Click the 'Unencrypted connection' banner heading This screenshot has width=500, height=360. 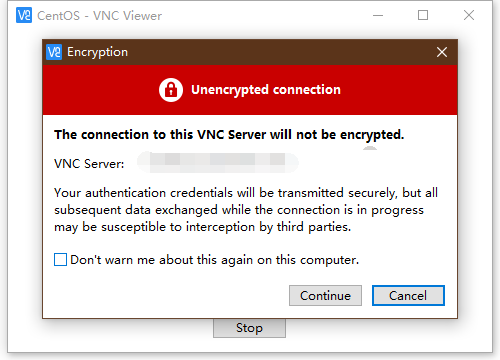(266, 90)
